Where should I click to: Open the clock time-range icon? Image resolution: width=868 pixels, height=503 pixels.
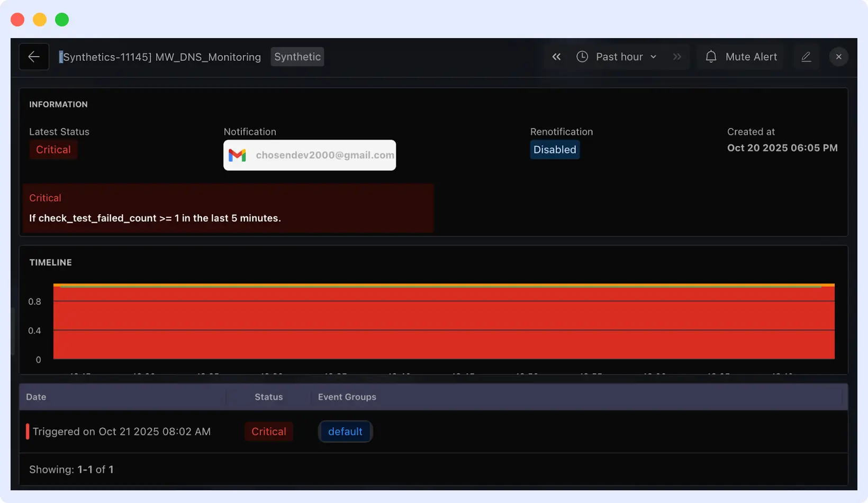pyautogui.click(x=582, y=57)
